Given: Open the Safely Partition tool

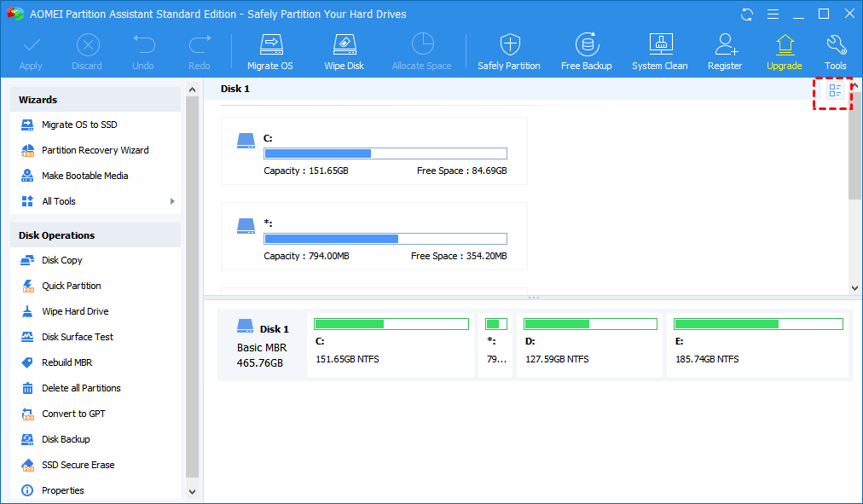Looking at the screenshot, I should (509, 52).
